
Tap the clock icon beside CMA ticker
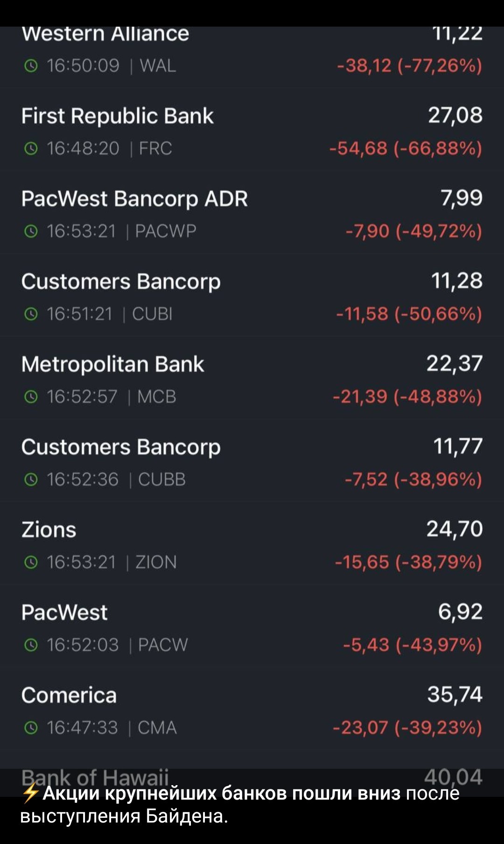click(30, 728)
